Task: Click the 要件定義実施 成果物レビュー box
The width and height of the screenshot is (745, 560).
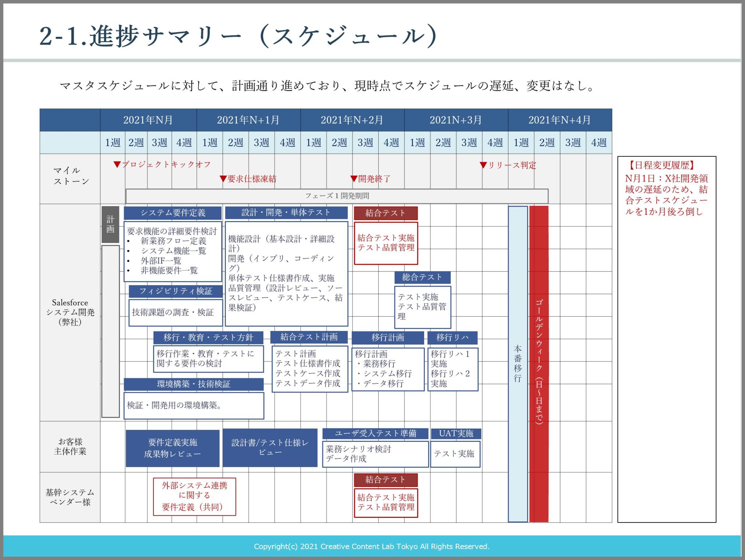Action: pos(172,448)
